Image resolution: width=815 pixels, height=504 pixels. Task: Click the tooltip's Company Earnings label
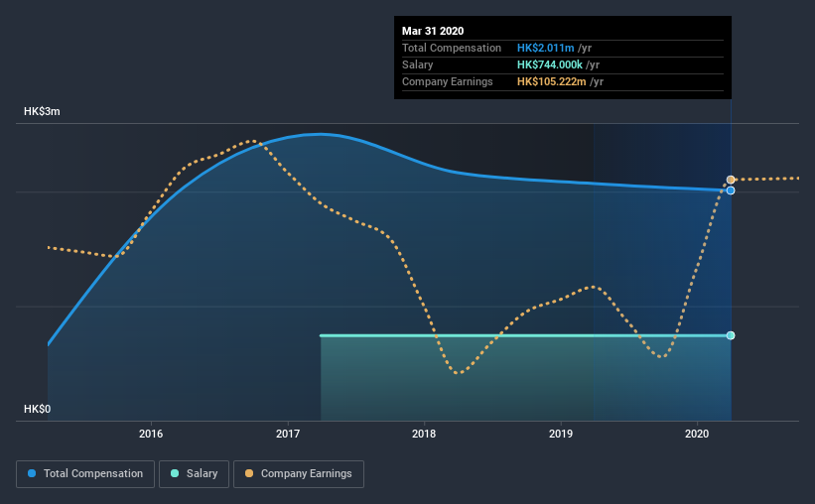[447, 81]
